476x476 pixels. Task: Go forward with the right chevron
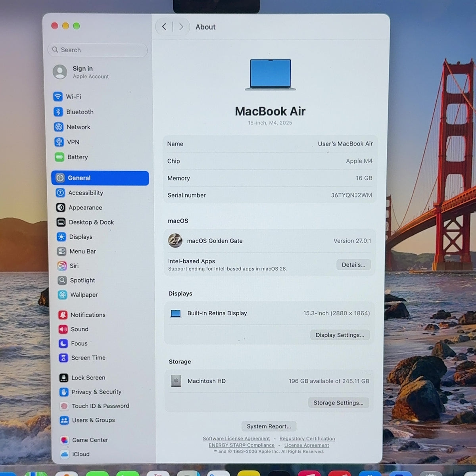point(181,27)
